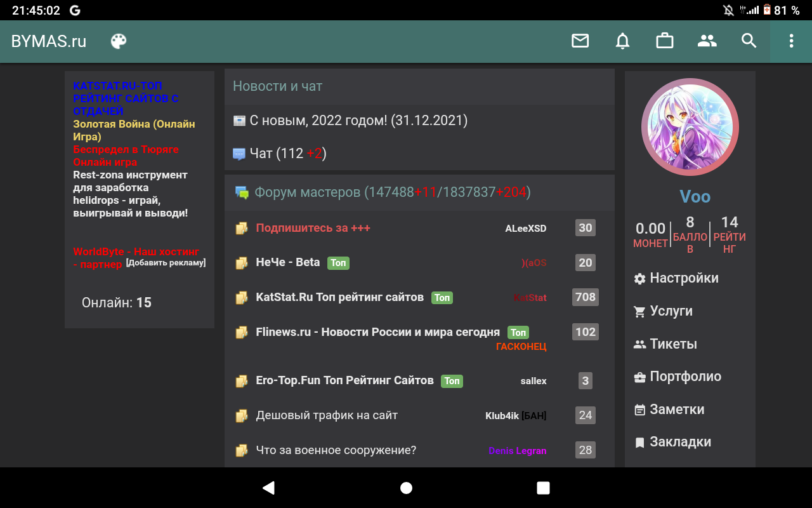Open notifications bell
The height and width of the screenshot is (508, 812).
[622, 41]
